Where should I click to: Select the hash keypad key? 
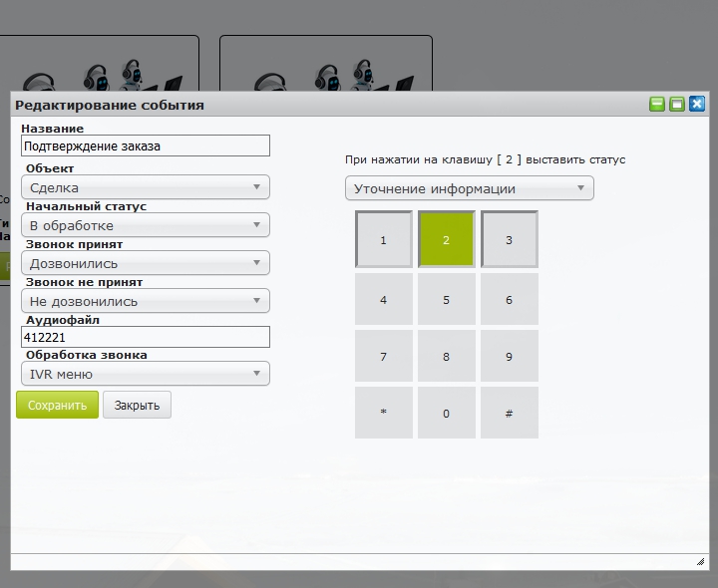click(510, 413)
